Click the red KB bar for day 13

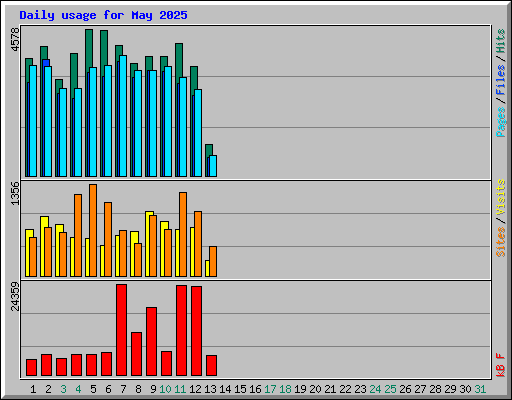point(212,366)
